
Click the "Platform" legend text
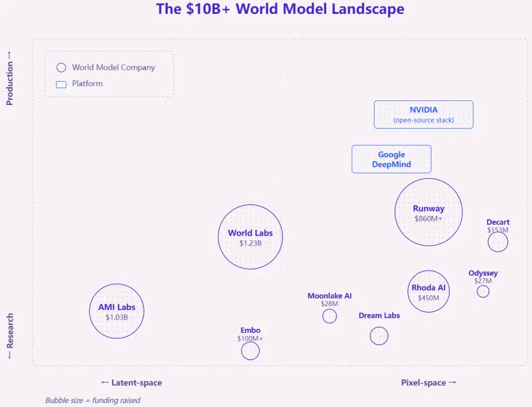pos(87,83)
